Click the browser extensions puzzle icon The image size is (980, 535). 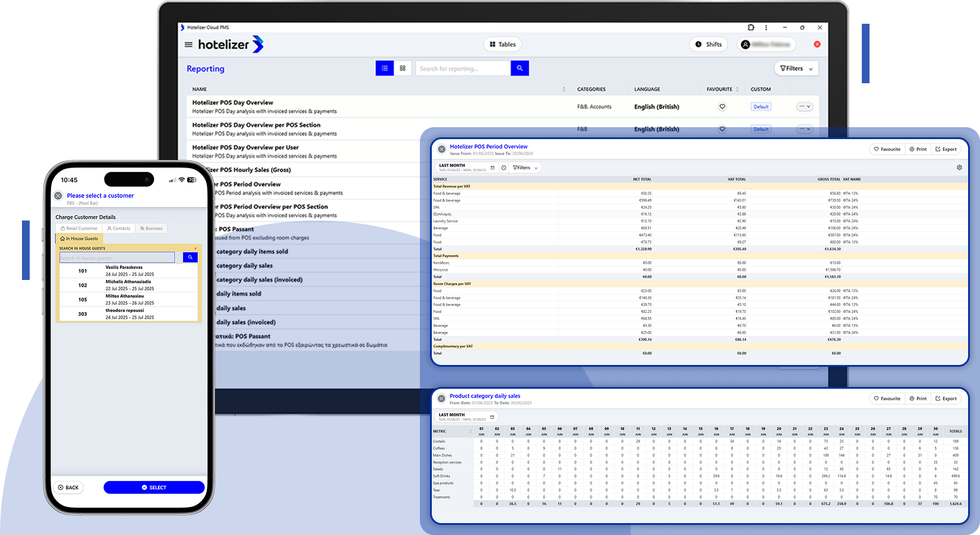click(751, 27)
